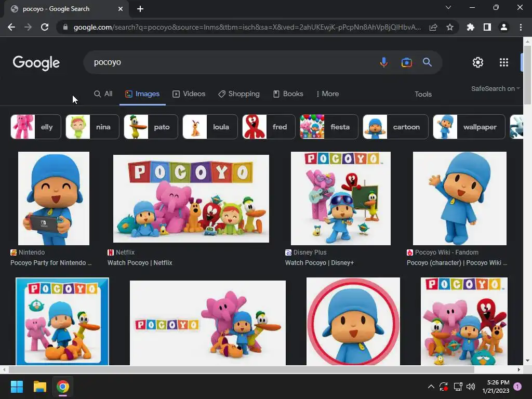This screenshot has height=399, width=532.
Task: Click the horizontal scrollbar right arrow
Action: pos(519,369)
